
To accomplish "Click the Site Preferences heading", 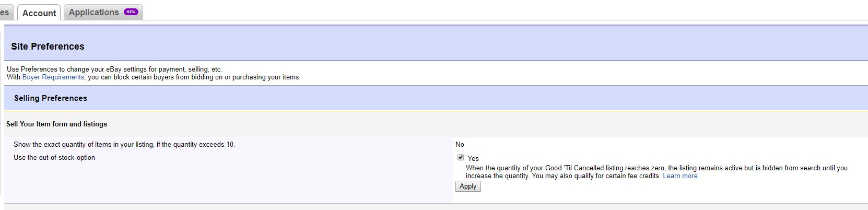I will pyautogui.click(x=48, y=46).
